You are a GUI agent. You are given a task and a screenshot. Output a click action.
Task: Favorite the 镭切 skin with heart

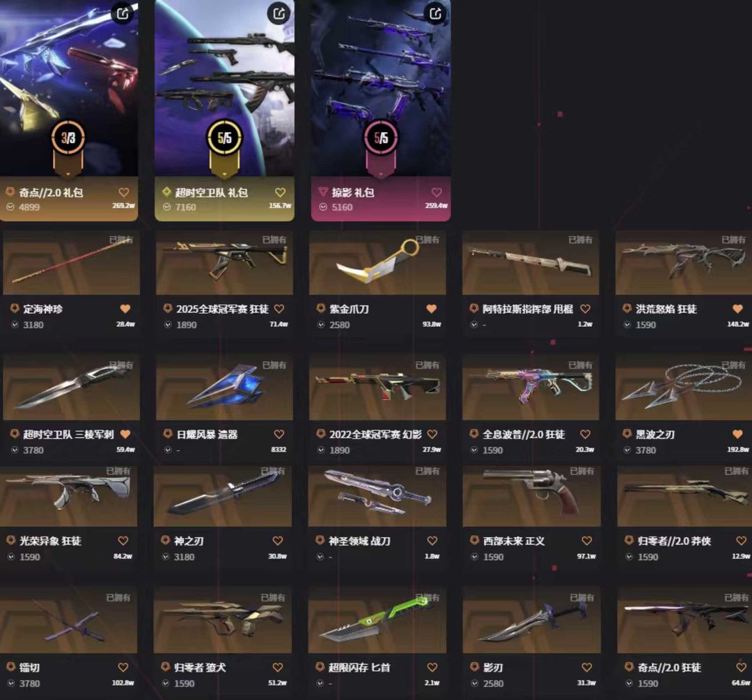[123, 667]
